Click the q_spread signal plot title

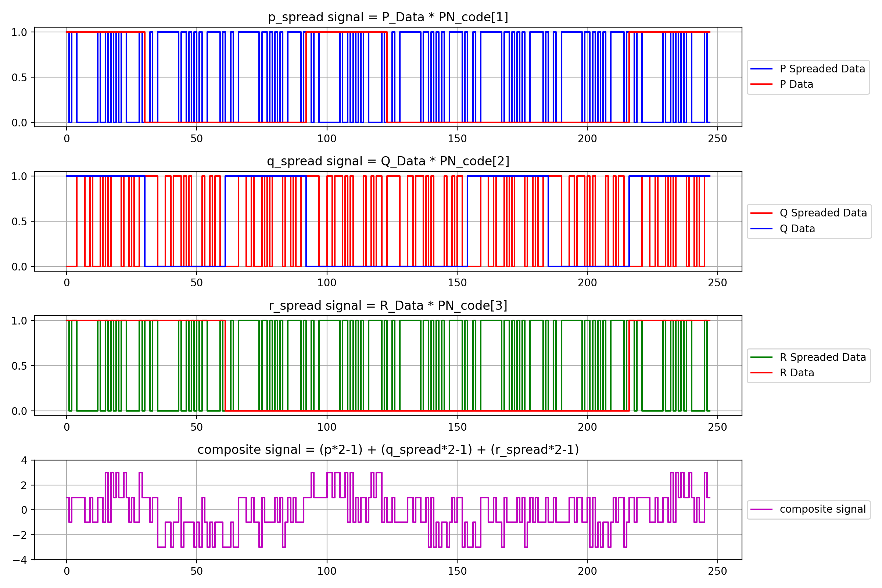388,161
